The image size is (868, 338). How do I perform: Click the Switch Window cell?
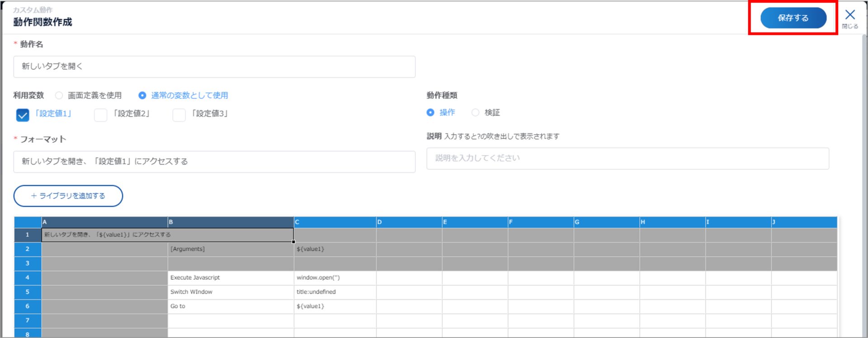[231, 292]
